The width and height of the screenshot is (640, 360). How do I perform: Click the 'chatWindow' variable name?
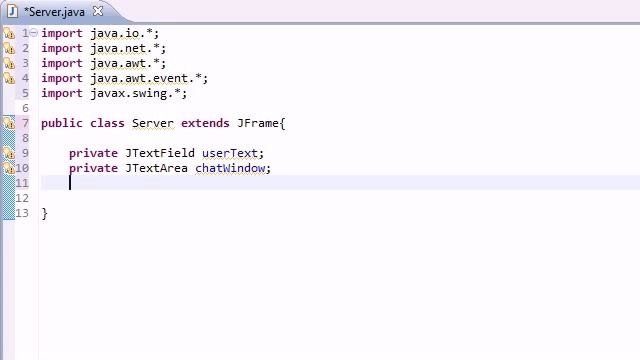tap(230, 168)
